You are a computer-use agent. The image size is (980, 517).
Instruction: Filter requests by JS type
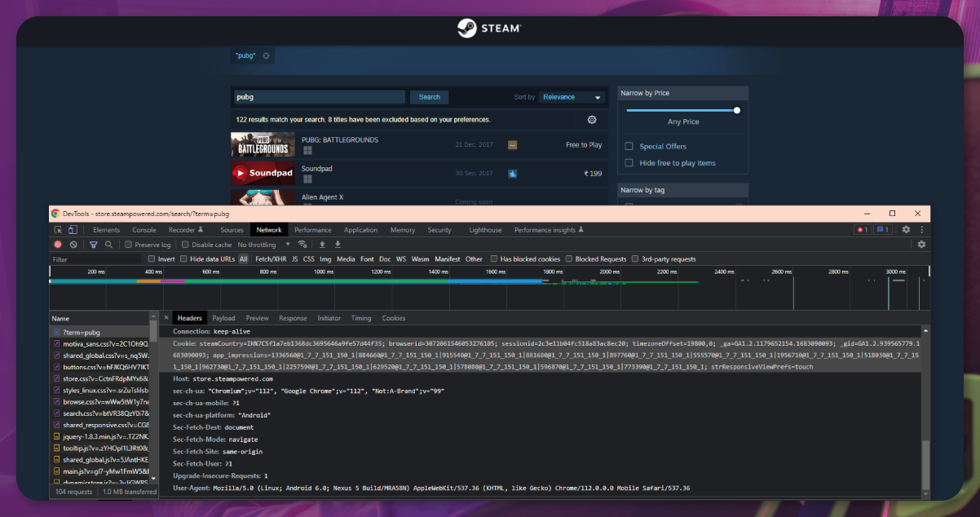(295, 259)
